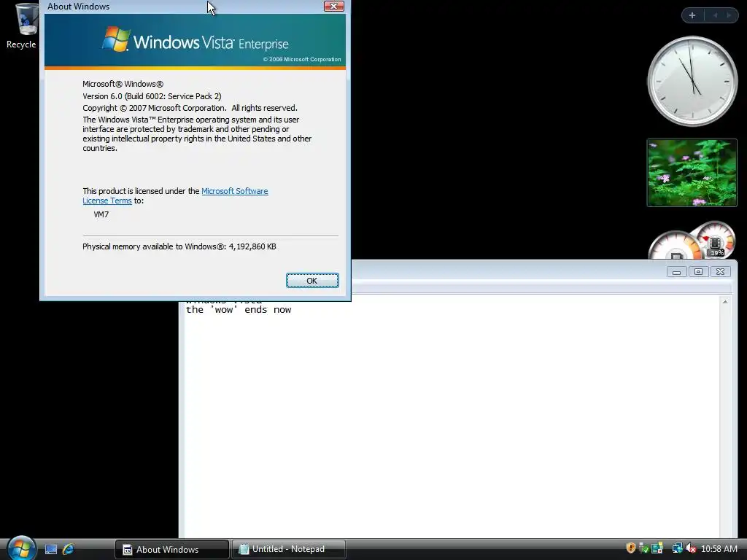
Task: Close the Notepad window
Action: click(720, 272)
